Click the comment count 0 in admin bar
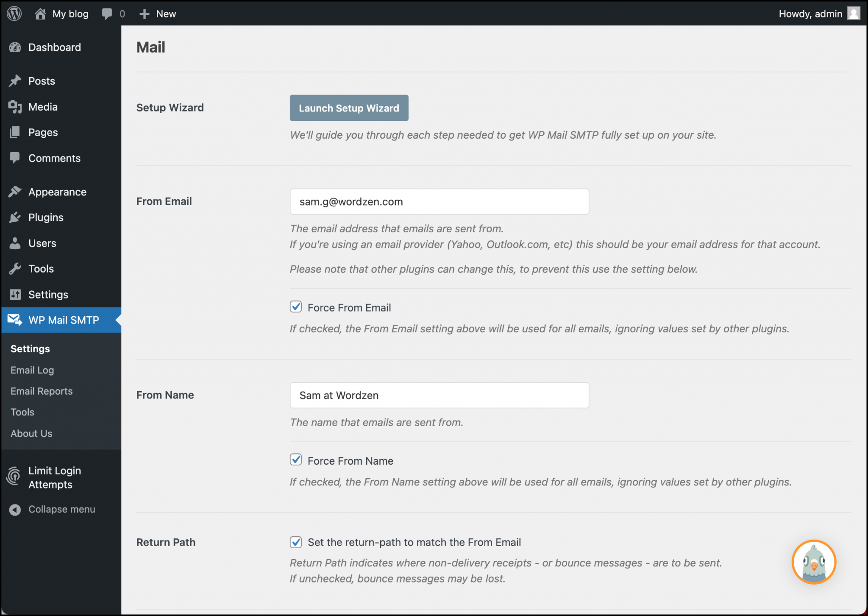 [x=122, y=14]
